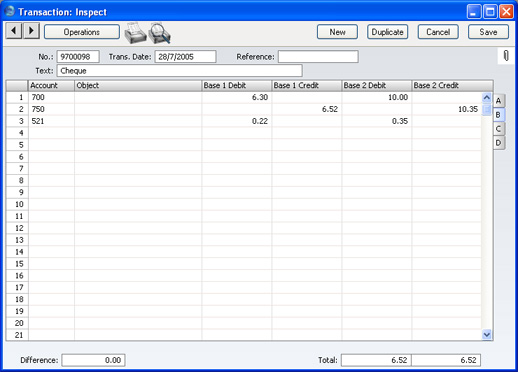Maximize the Transaction window
This screenshot has width=518, height=372.
(490, 12)
